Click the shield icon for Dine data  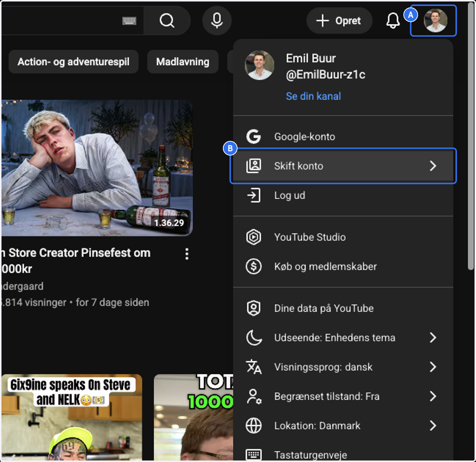pyautogui.click(x=253, y=308)
